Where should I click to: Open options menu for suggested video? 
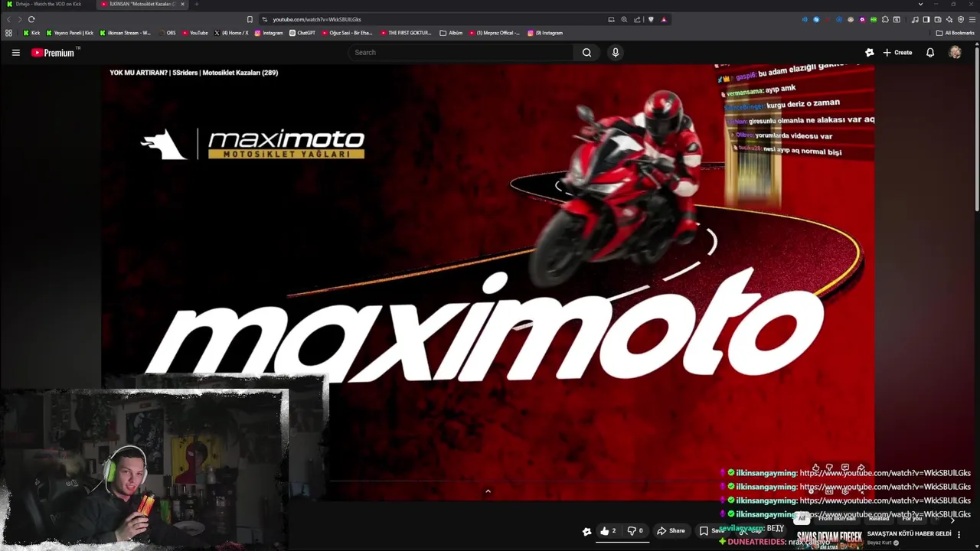[959, 535]
